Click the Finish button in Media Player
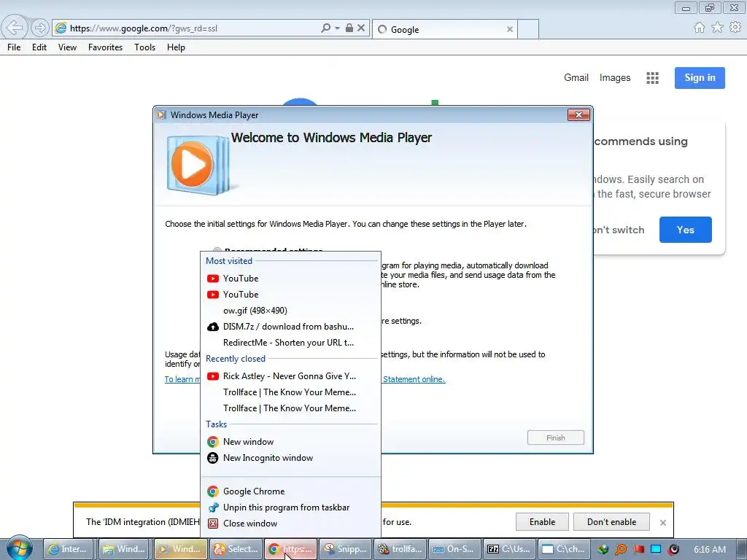 click(555, 437)
